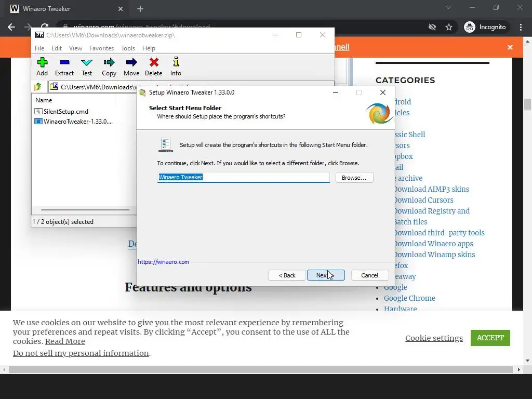Image resolution: width=532 pixels, height=399 pixels.
Task: Open the Download Cursors category
Action: click(x=424, y=200)
